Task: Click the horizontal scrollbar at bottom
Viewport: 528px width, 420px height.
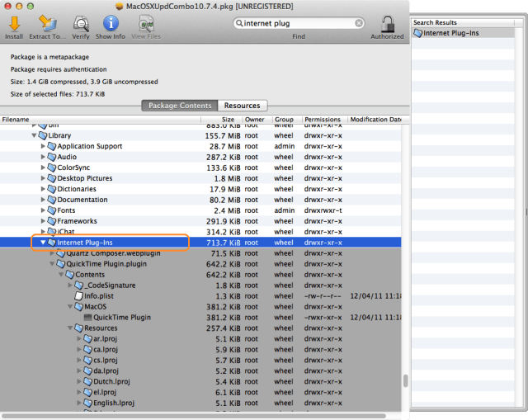Action: point(194,416)
